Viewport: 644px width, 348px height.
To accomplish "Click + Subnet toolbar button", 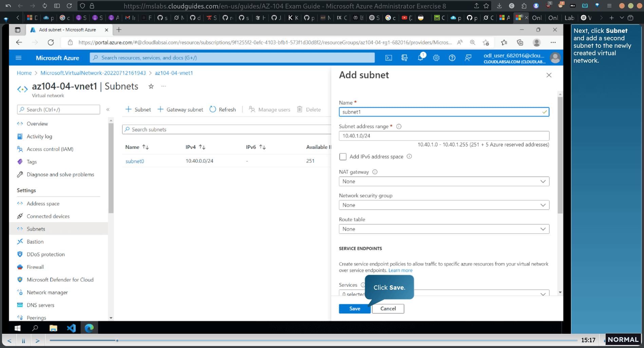I will pyautogui.click(x=138, y=109).
